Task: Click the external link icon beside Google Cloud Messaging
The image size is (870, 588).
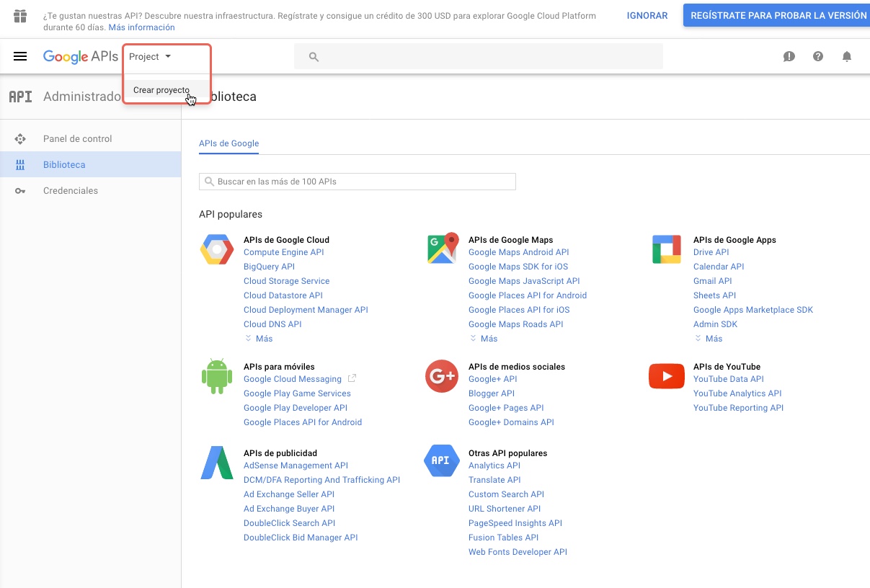Action: tap(352, 378)
